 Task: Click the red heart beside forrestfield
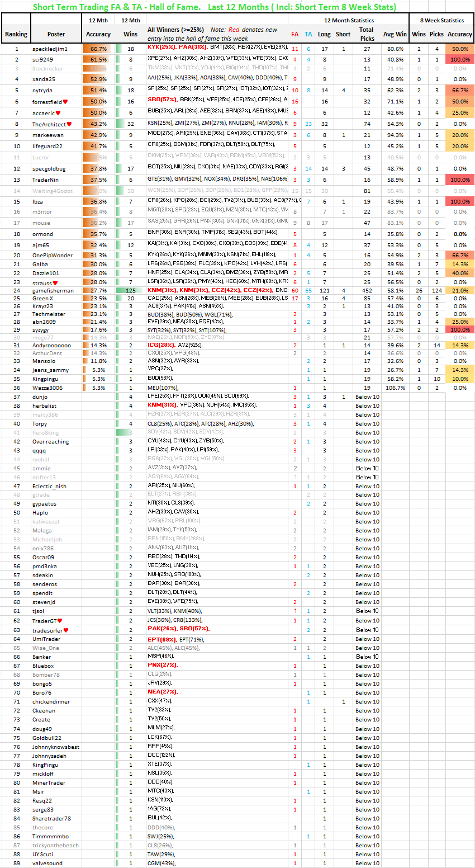(x=65, y=102)
